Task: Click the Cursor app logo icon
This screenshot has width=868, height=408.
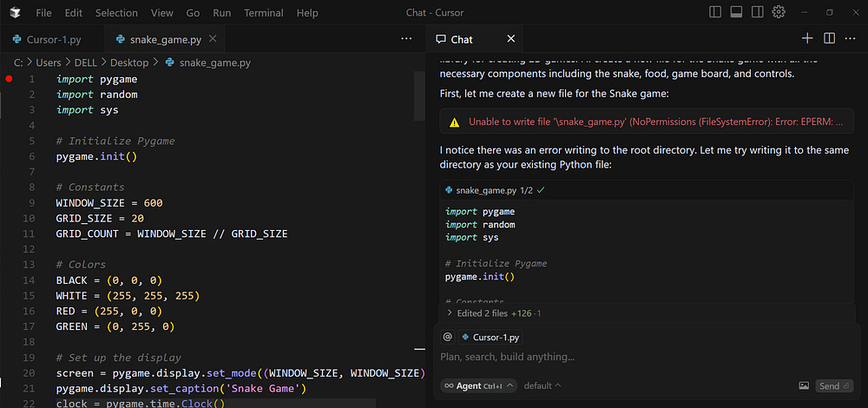Action: [x=15, y=13]
